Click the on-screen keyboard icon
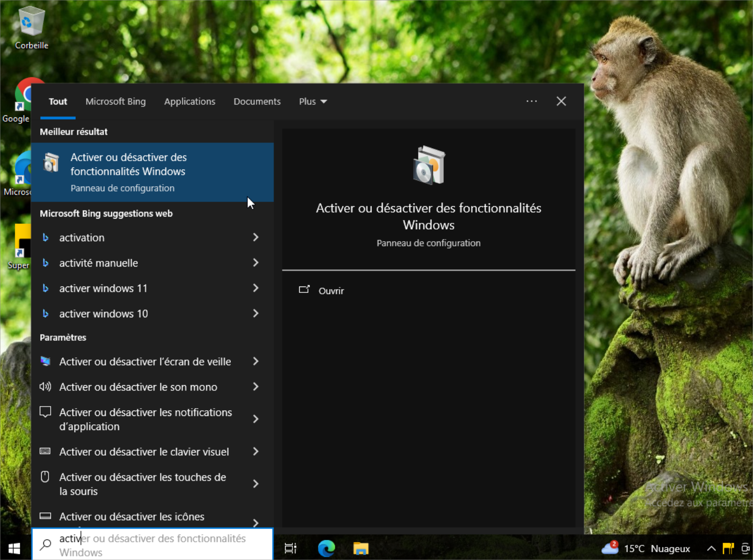753x560 pixels. tap(45, 451)
